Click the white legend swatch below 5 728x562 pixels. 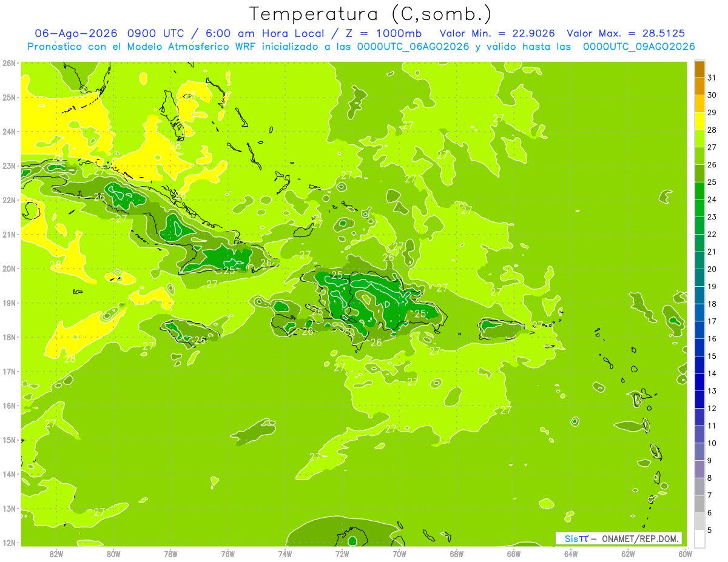click(699, 538)
